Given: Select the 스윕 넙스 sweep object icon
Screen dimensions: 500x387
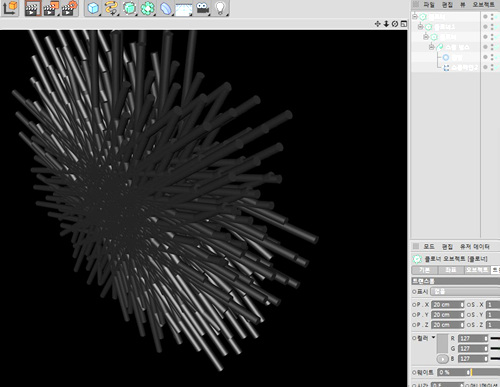Looking at the screenshot, I should tap(440, 47).
